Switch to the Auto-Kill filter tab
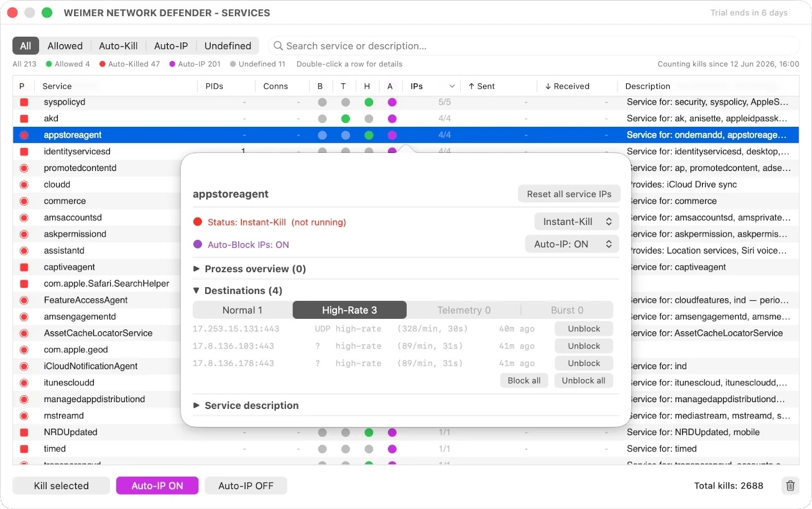812x509 pixels. (x=118, y=46)
